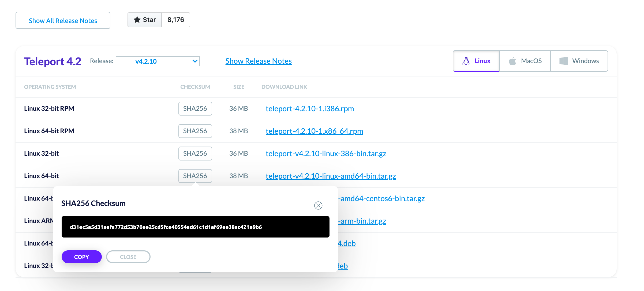
Task: Click the Linux penguin icon
Action: [x=466, y=61]
